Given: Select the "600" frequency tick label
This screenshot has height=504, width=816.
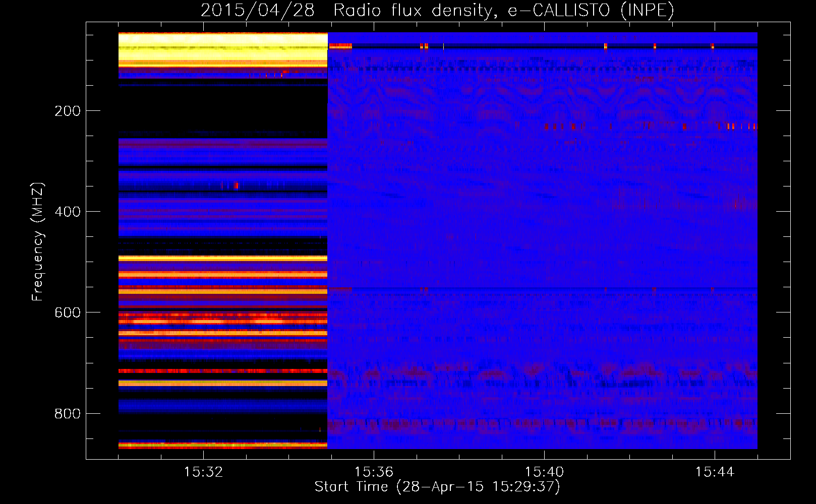Looking at the screenshot, I should pos(68,312).
